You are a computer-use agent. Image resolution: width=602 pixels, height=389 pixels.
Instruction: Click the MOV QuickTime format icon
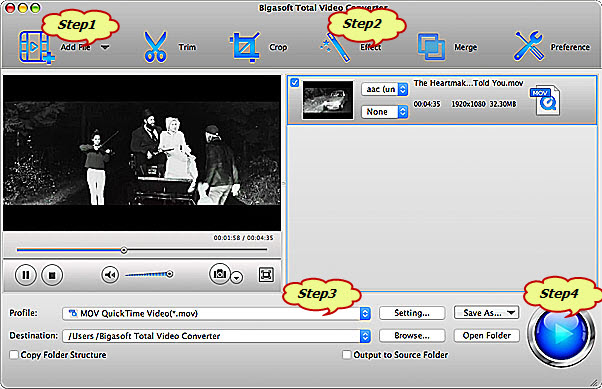(545, 100)
